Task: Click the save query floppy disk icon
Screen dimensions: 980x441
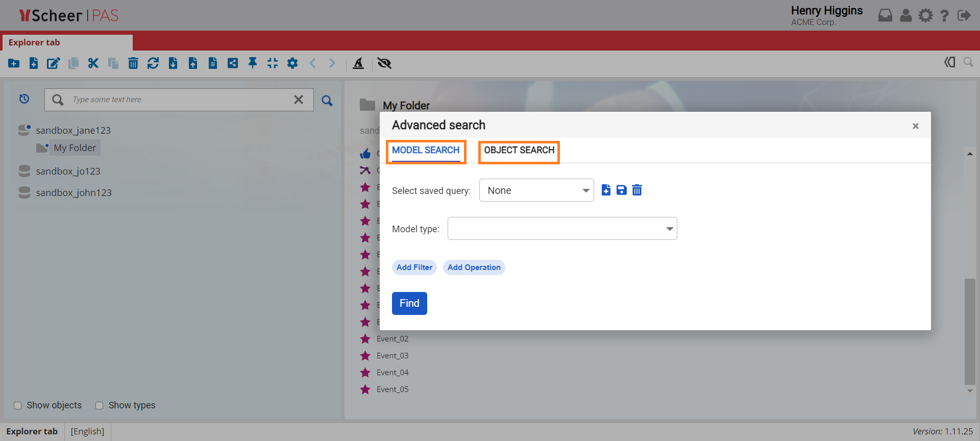Action: tap(621, 190)
